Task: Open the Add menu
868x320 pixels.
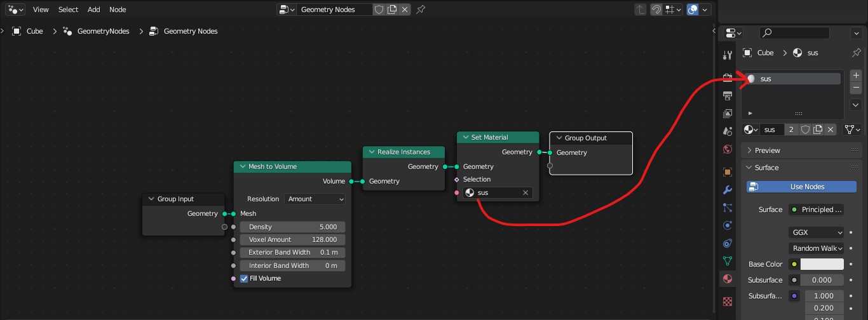Action: tap(94, 10)
